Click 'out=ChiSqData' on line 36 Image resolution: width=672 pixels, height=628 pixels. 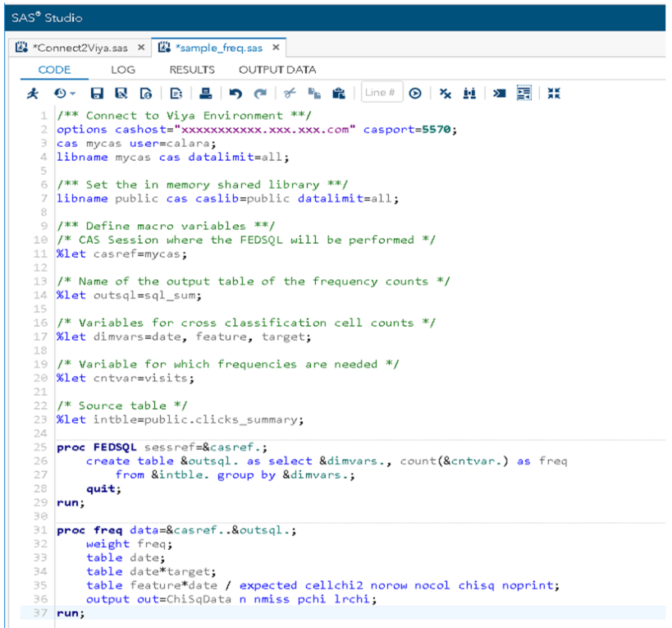click(185, 599)
